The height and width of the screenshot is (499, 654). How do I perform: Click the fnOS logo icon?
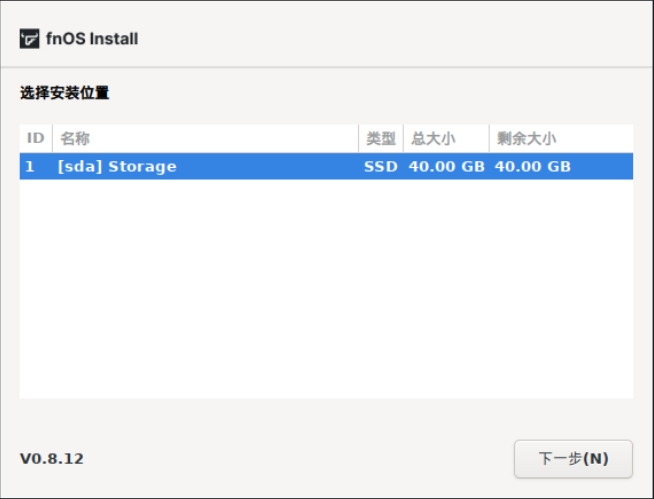pos(30,39)
